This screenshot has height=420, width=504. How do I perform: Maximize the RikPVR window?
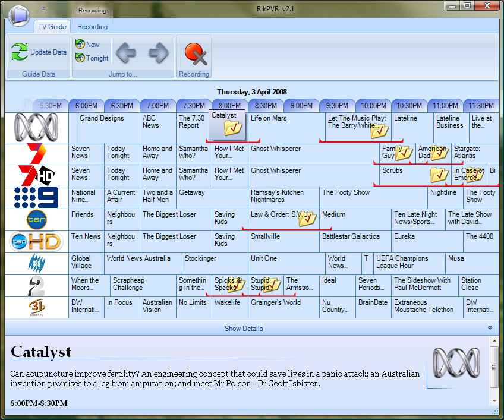[x=467, y=6]
